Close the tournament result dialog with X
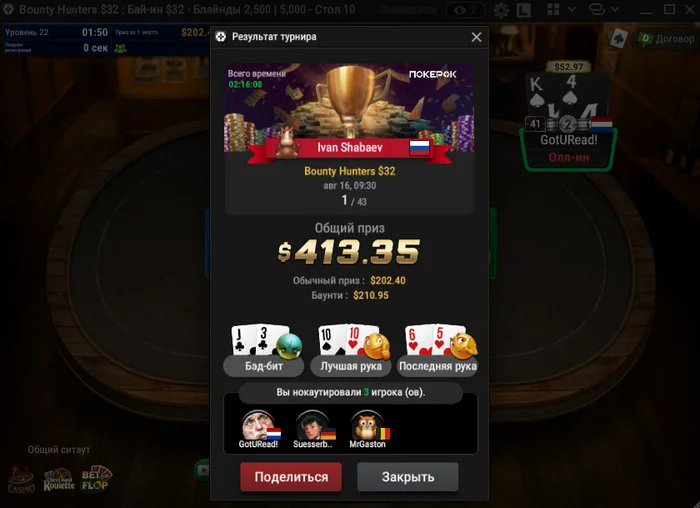The width and height of the screenshot is (700, 508). click(476, 37)
